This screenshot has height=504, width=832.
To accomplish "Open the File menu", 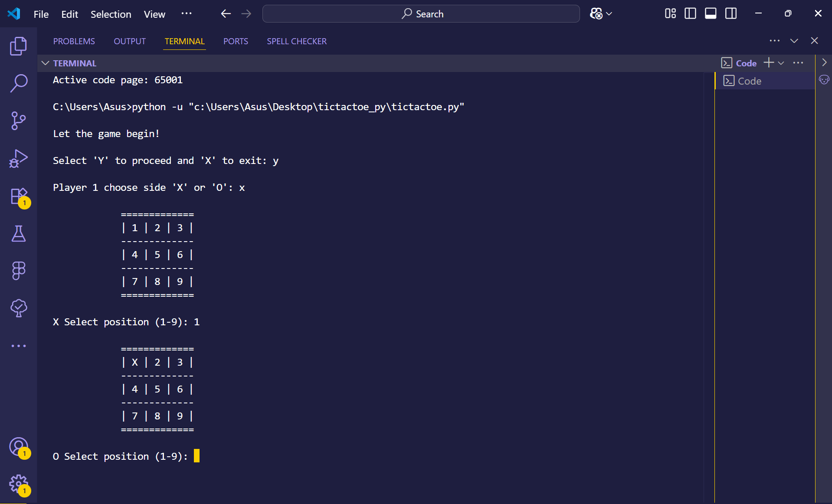I will coord(41,14).
